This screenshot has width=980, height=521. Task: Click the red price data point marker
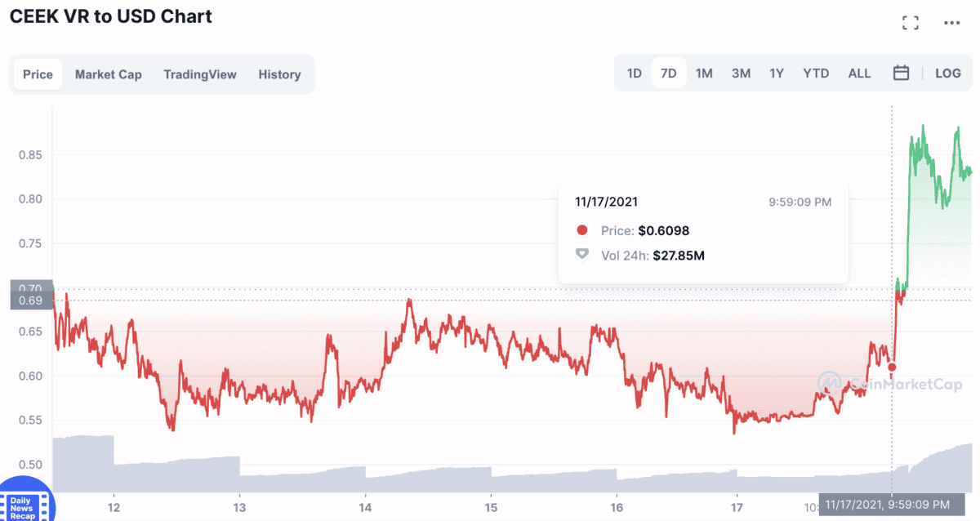click(x=892, y=367)
